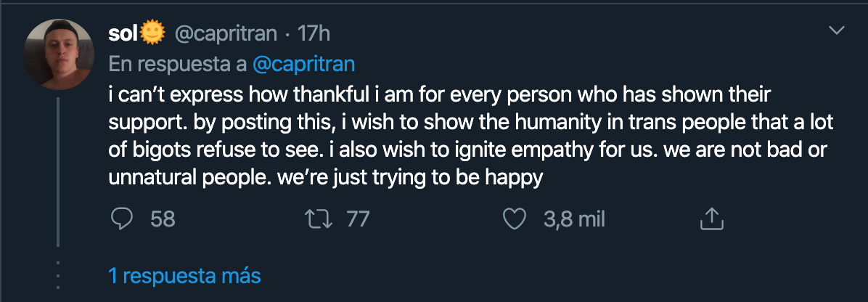Screen dimensions: 868x302
Task: Click the sun emoji beside the name sol
Action: click(x=152, y=33)
